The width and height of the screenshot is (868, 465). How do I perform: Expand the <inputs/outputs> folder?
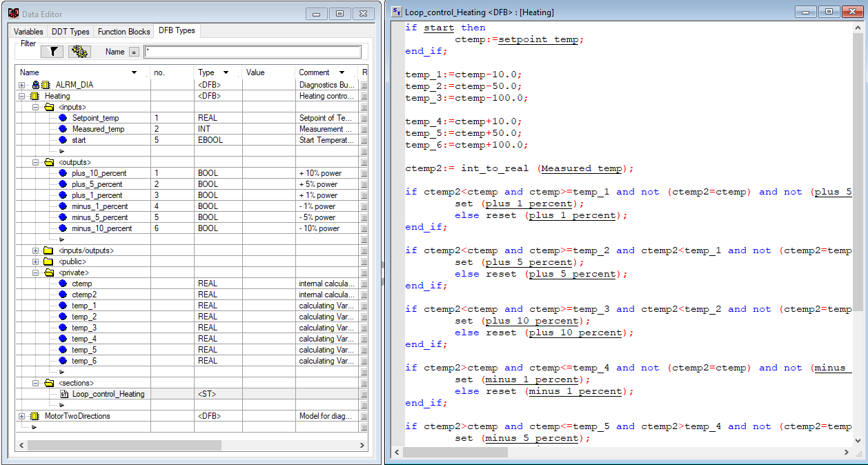pyautogui.click(x=36, y=250)
